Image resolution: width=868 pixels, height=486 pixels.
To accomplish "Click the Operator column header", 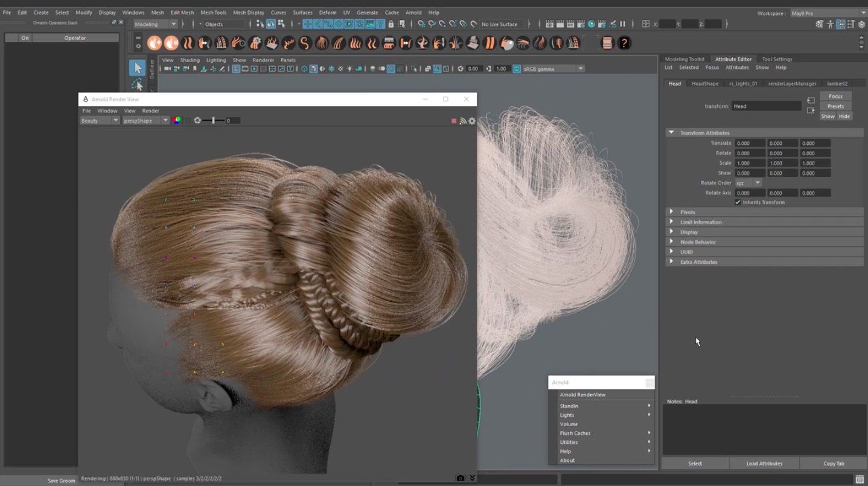I will (75, 37).
